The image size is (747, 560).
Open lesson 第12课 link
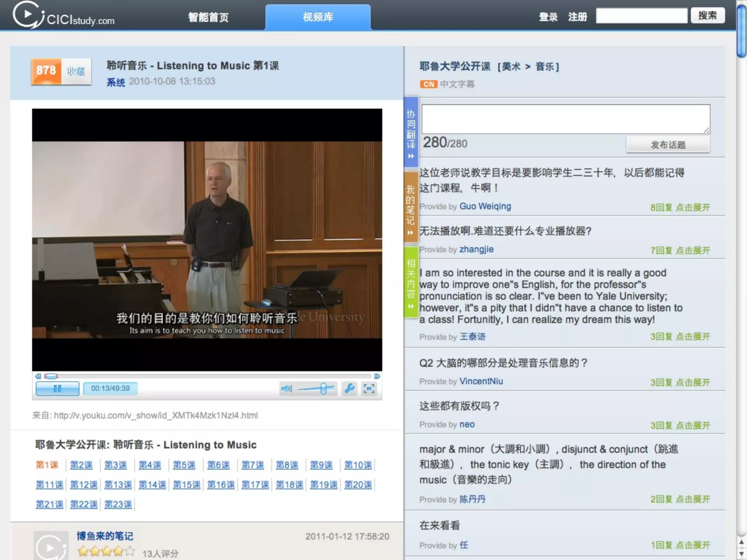pos(84,485)
